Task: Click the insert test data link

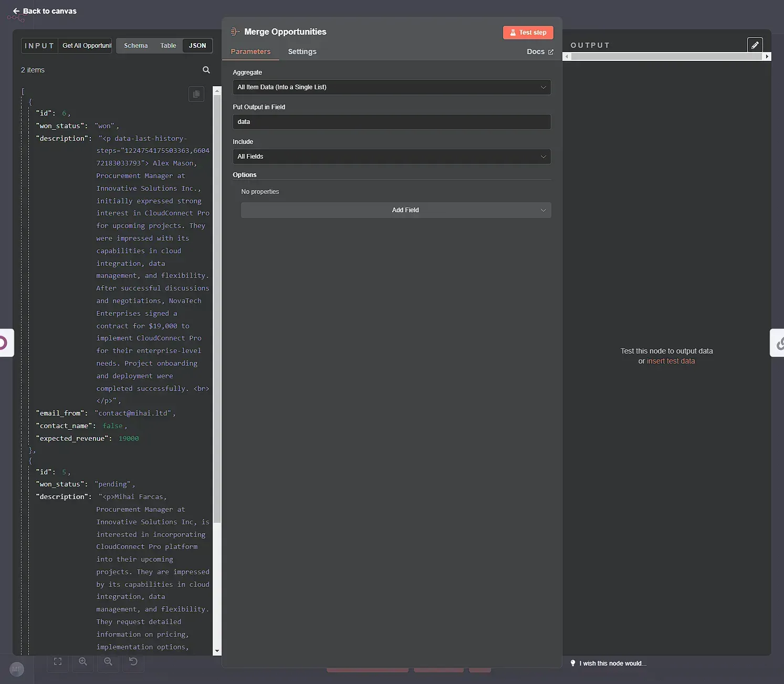Action: point(670,361)
